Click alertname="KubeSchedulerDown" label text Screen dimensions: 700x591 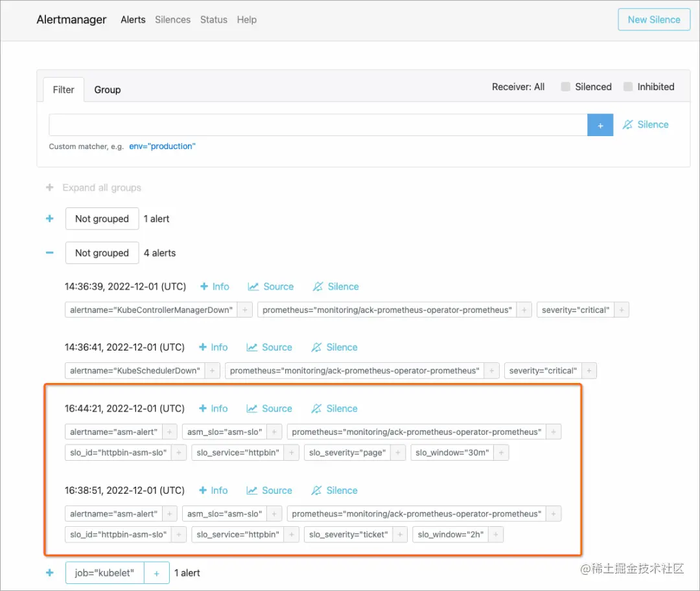[135, 371]
